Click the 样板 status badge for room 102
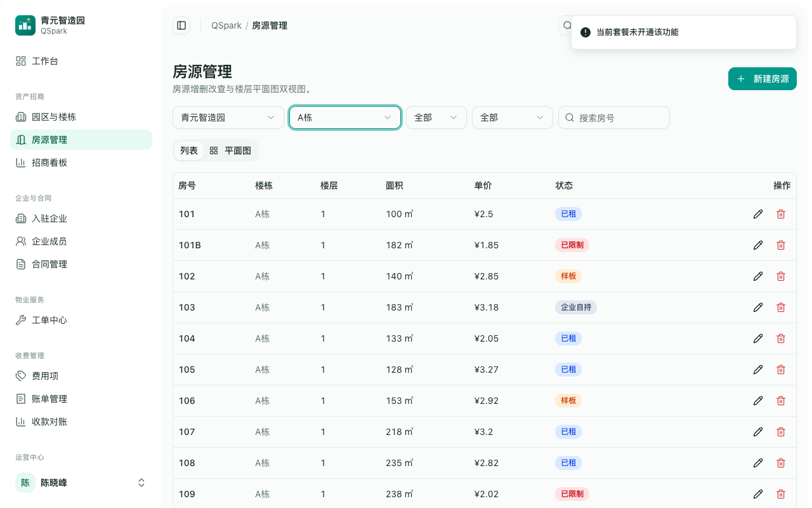 tap(568, 276)
